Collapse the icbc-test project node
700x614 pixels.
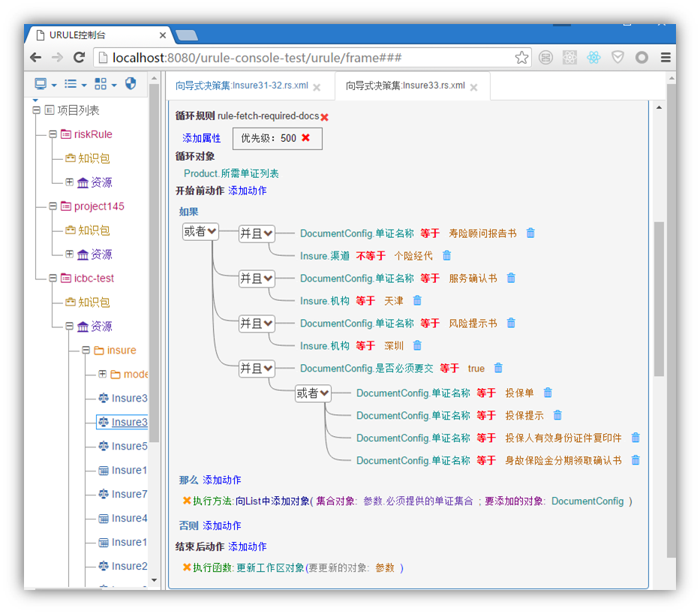click(53, 278)
